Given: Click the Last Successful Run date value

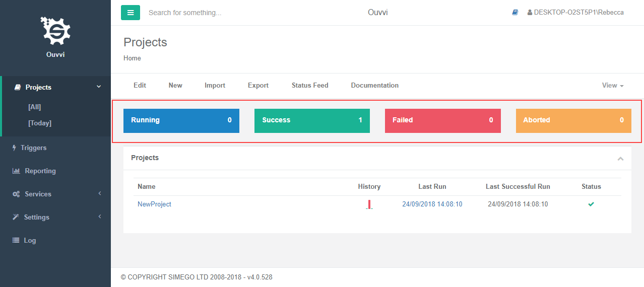Looking at the screenshot, I should coord(518,204).
